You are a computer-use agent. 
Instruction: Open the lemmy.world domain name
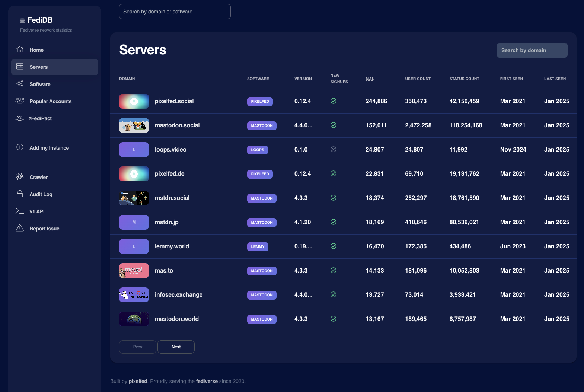tap(172, 246)
